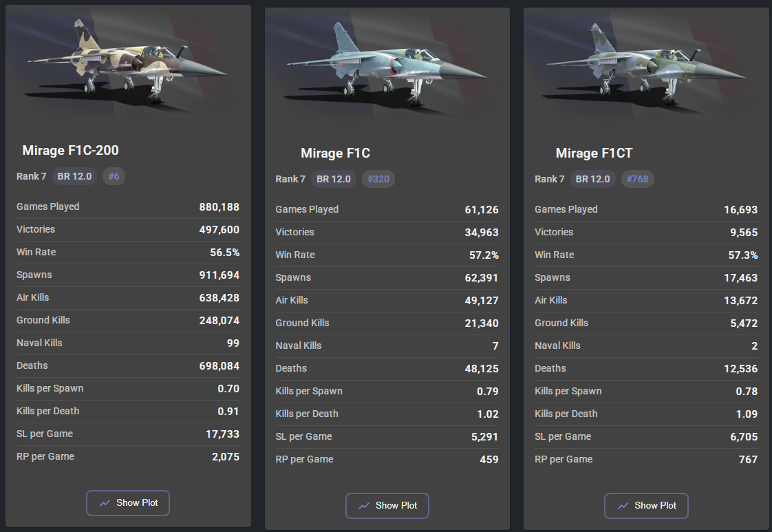
Task: Click the Mirage F1CT title
Action: point(594,153)
